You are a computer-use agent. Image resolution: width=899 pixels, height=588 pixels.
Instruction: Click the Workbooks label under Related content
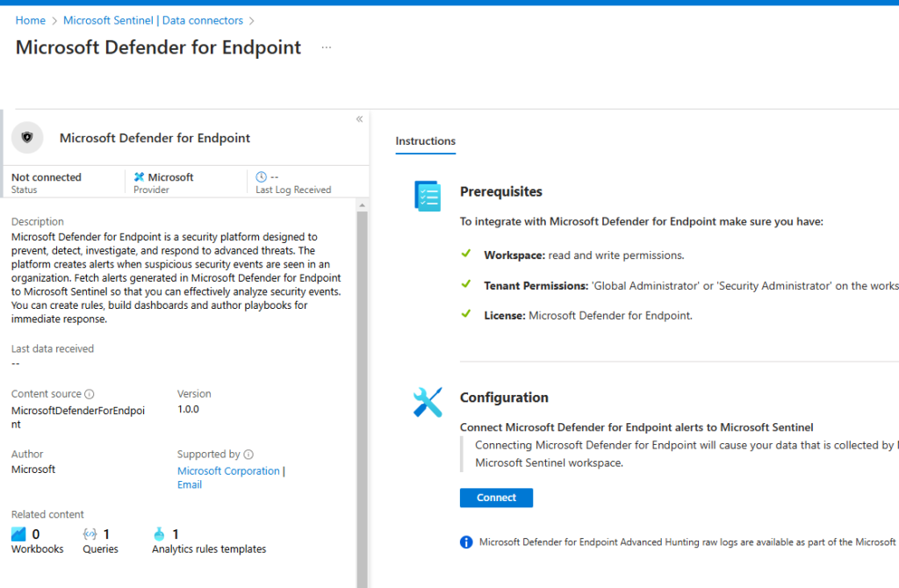pyautogui.click(x=37, y=549)
